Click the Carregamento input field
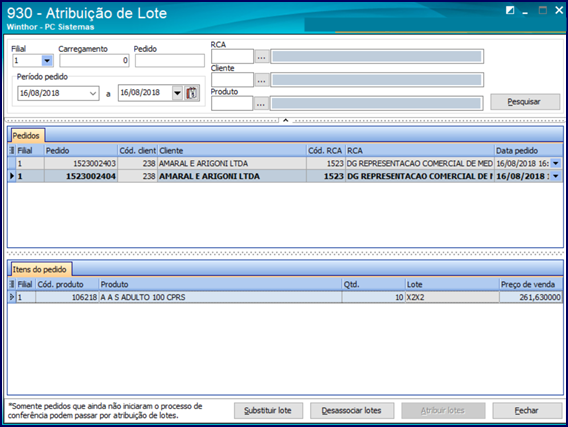Screen dimensions: 568x427 click(x=94, y=60)
